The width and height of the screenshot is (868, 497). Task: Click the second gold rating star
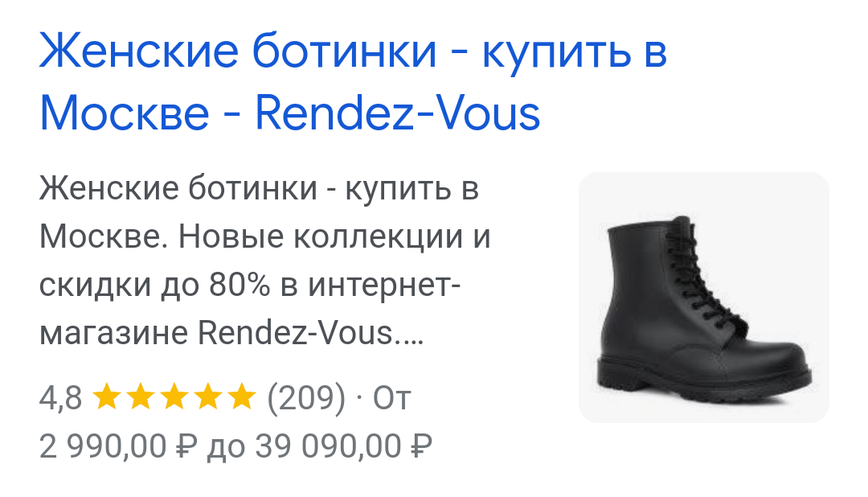[141, 396]
